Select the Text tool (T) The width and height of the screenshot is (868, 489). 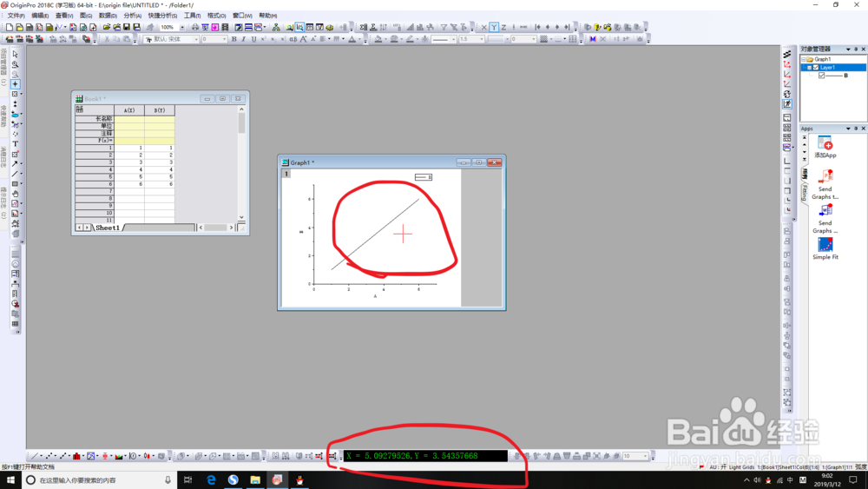[15, 144]
